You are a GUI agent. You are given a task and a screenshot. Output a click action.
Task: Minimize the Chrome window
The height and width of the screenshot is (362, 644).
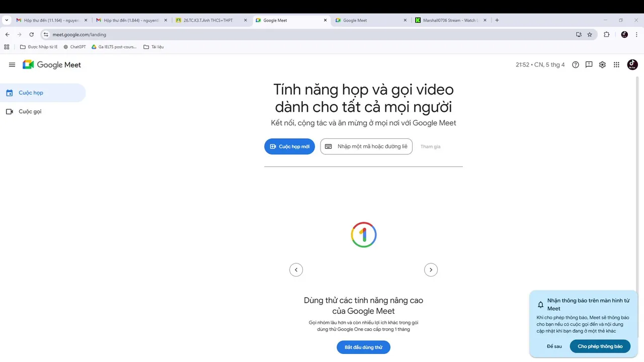pyautogui.click(x=606, y=20)
